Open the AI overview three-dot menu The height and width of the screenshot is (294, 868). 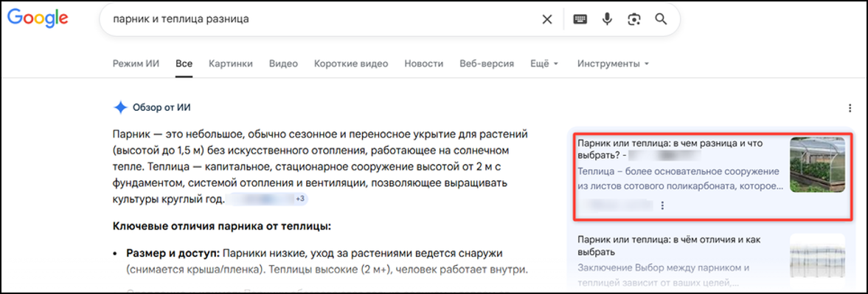850,108
